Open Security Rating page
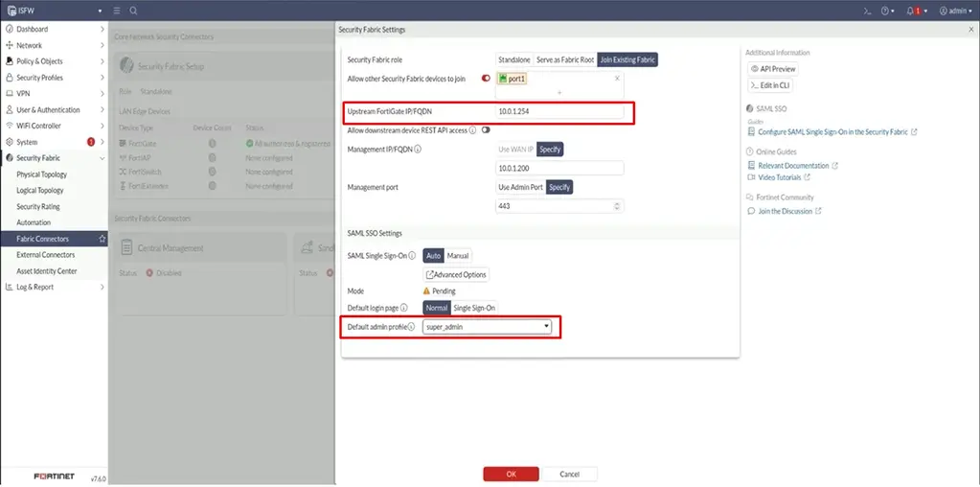980x487 pixels. click(x=38, y=206)
